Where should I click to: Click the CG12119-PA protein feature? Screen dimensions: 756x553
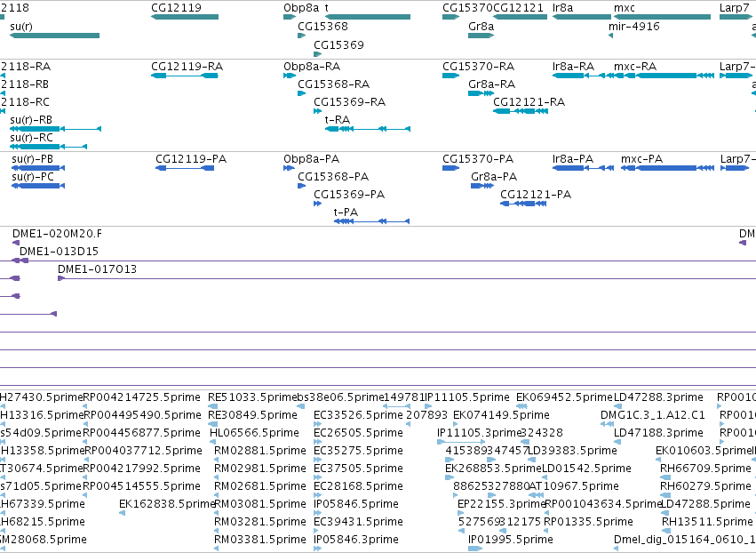pyautogui.click(x=185, y=168)
